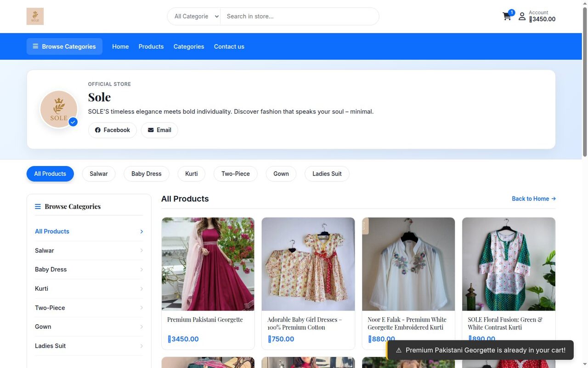Click the warning icon in cart notification
The image size is (588, 368).
(399, 351)
